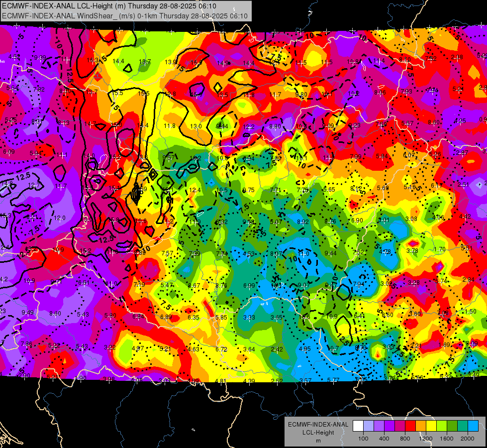Viewport: 487px width, 448px height.
Task: Click the grid value '6.99'
Action: pos(249,285)
